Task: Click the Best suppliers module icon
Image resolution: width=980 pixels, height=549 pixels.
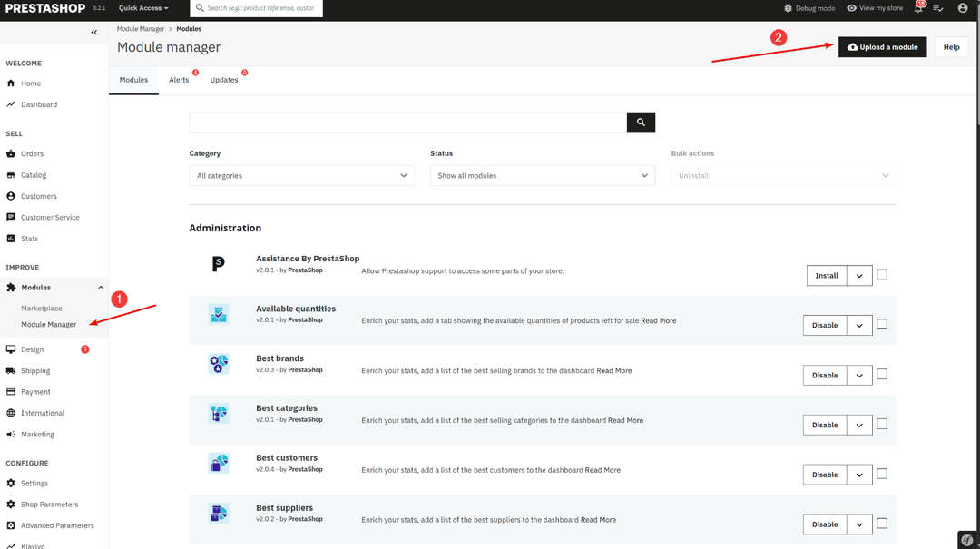Action: [x=218, y=514]
